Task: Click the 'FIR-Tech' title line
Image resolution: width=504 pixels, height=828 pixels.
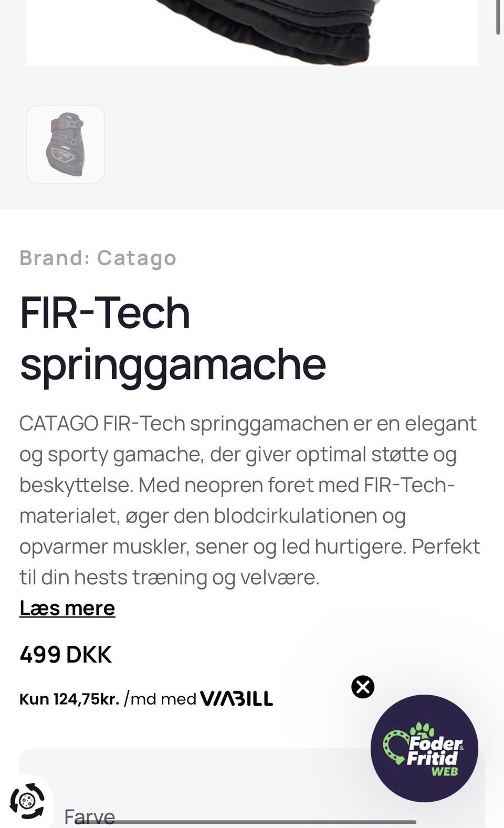Action: coord(105,313)
